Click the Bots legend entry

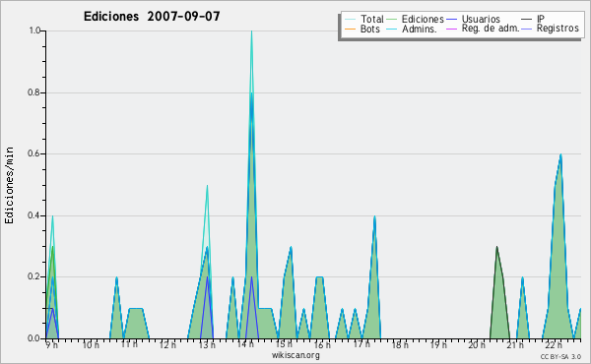(362, 29)
